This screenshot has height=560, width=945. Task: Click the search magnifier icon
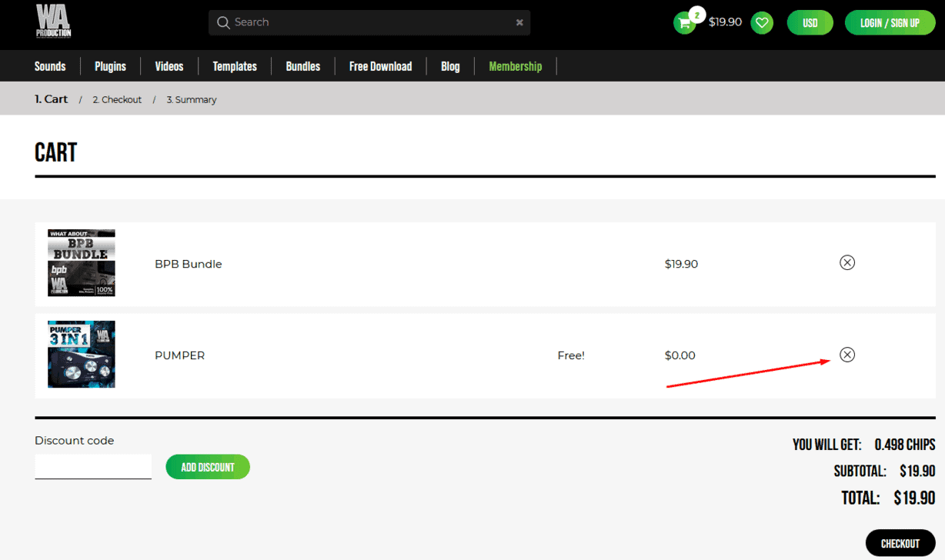[223, 22]
